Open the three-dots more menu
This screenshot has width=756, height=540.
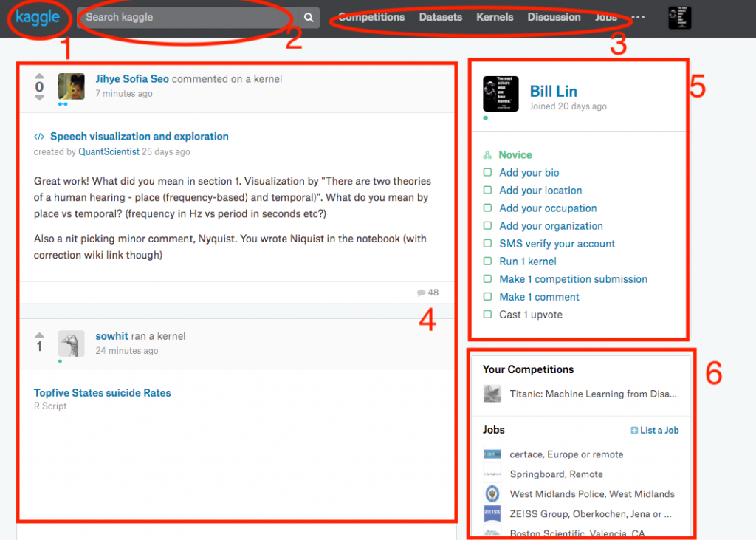[x=638, y=18]
